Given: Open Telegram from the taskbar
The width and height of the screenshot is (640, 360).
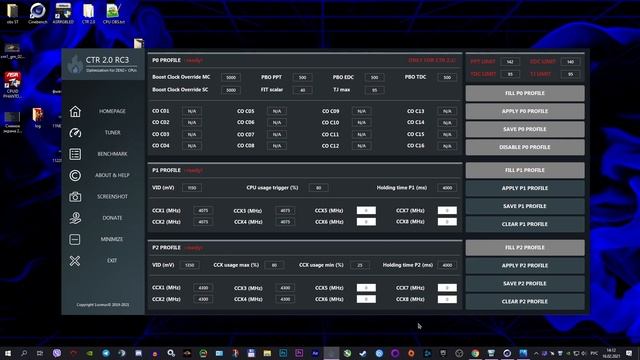Looking at the screenshot, I should pos(106,353).
